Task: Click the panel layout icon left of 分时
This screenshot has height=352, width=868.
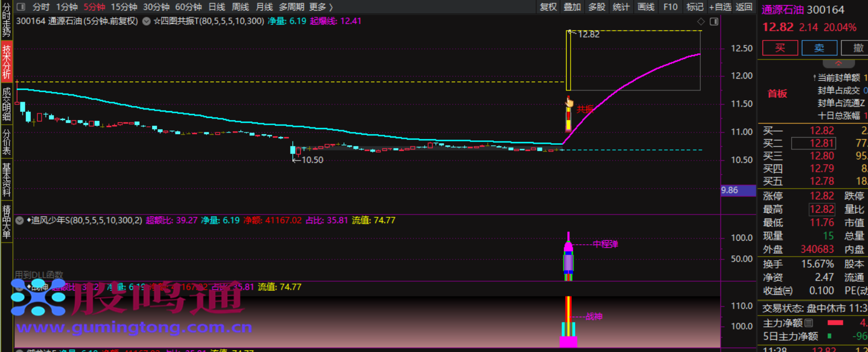Action: [21, 7]
